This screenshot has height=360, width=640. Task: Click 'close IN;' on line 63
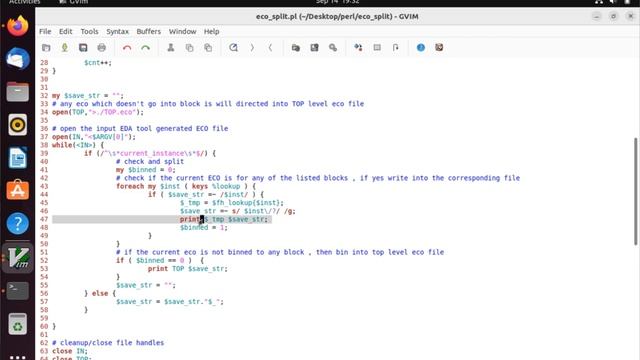[70, 351]
